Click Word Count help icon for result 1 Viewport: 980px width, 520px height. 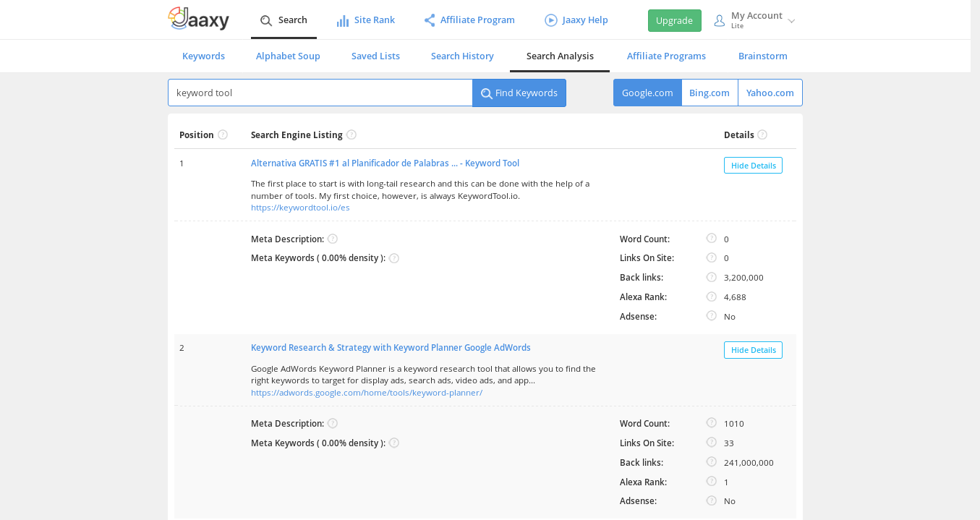click(712, 238)
